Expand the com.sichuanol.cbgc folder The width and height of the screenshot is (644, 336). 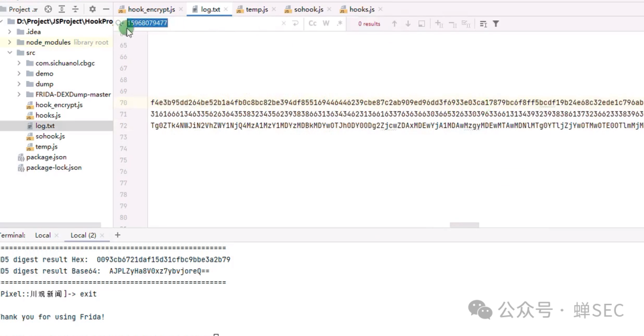[x=19, y=63]
